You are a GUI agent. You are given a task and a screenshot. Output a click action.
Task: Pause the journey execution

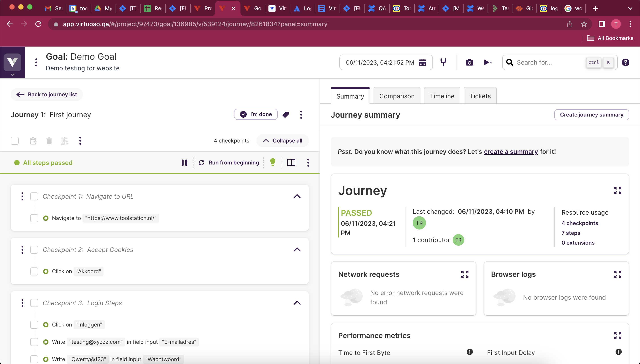tap(184, 162)
